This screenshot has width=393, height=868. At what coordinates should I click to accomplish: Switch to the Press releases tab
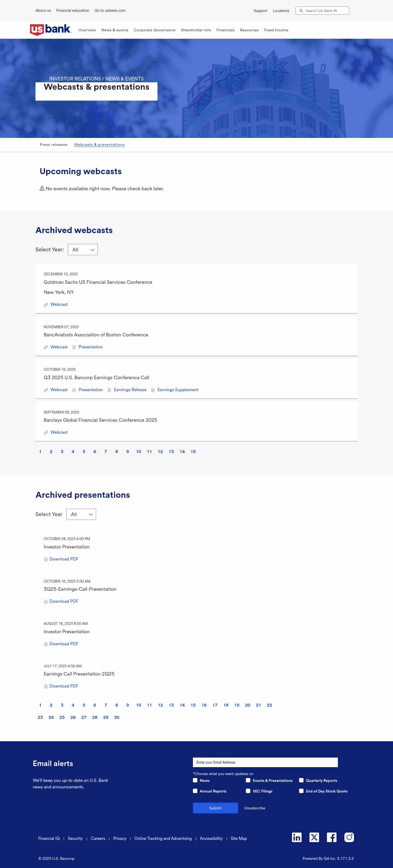[53, 144]
